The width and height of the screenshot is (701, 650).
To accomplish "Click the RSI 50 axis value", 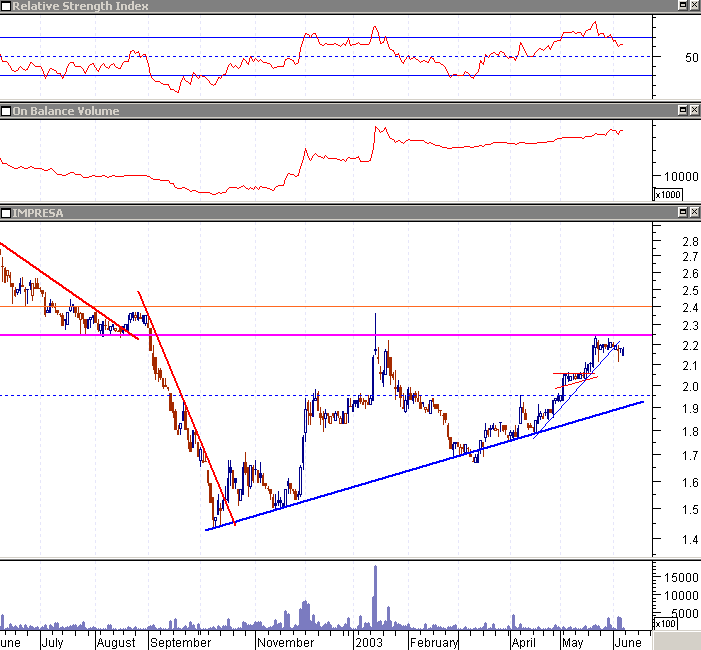I will coord(692,58).
